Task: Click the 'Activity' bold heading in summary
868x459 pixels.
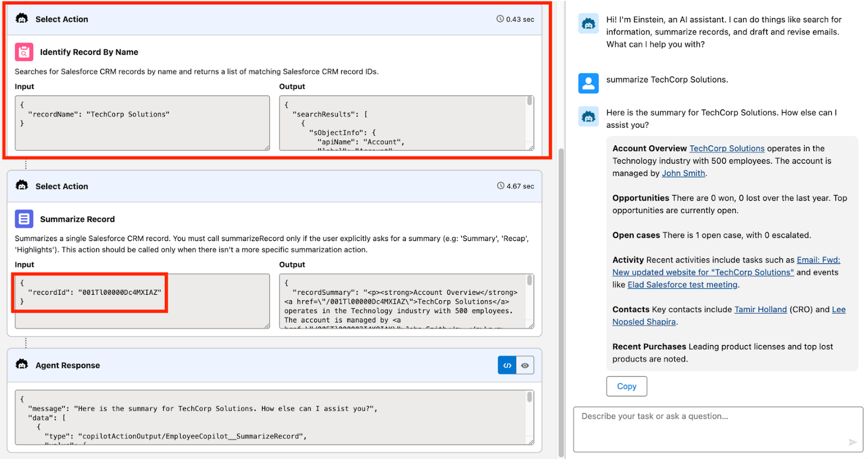Action: pyautogui.click(x=628, y=260)
